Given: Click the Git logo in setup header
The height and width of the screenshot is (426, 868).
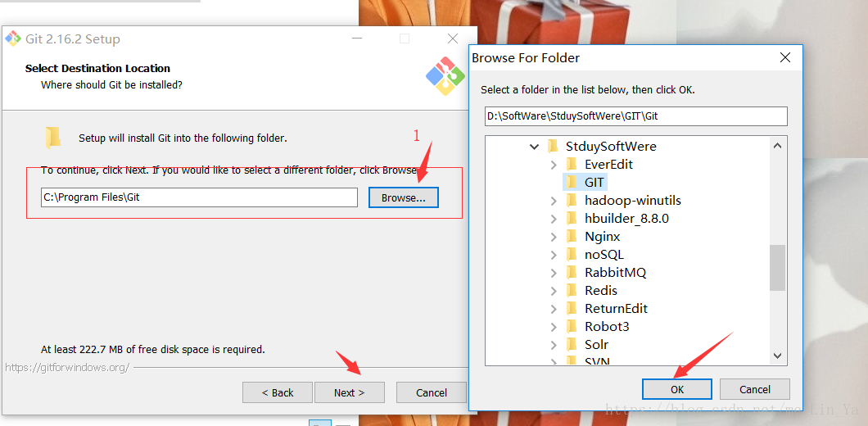Looking at the screenshot, I should (445, 76).
